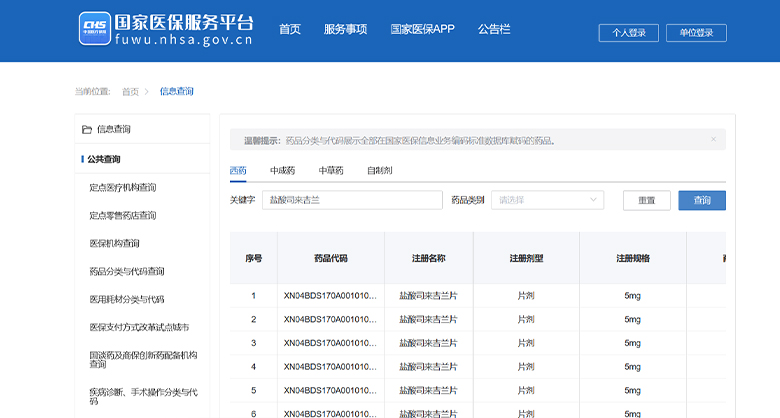Screen dimensions: 780x418
Task: Click the 查询 search button
Action: [702, 200]
